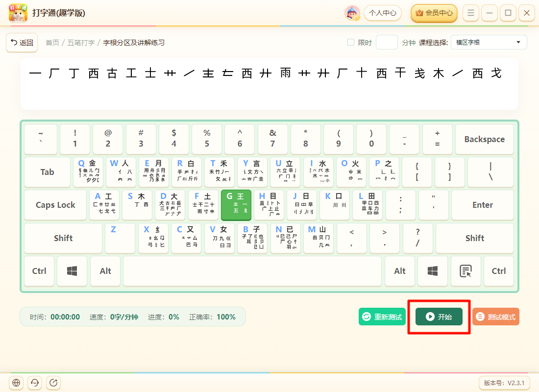This screenshot has width=539, height=392.
Task: Open the user avatar profile picture
Action: click(352, 13)
